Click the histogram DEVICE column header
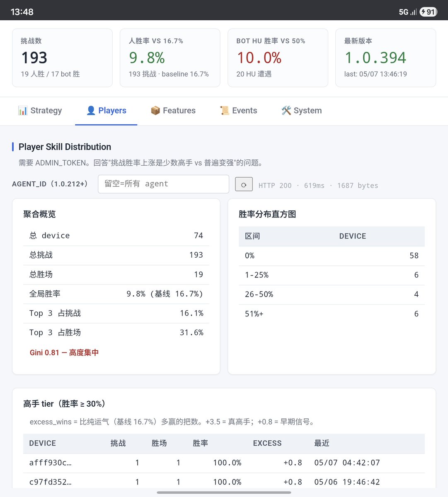 pyautogui.click(x=352, y=236)
